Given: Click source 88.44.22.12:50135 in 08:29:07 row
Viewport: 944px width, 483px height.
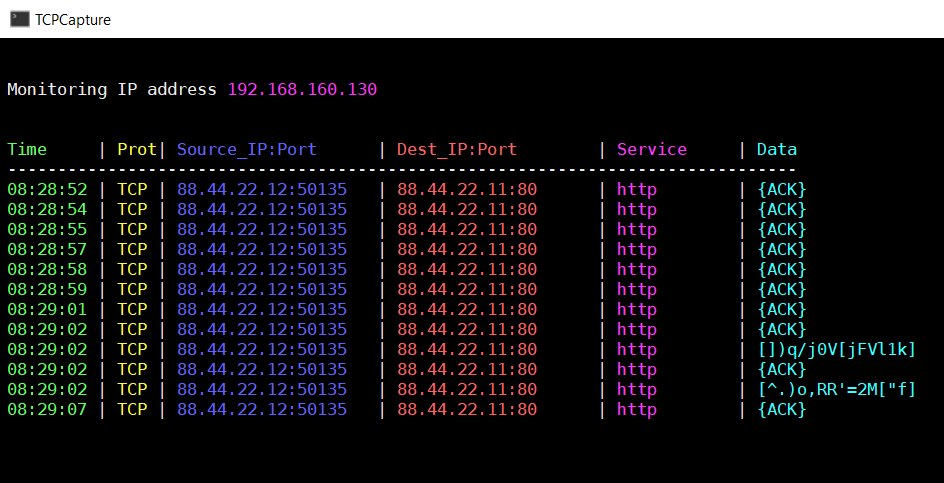Looking at the screenshot, I should pyautogui.click(x=262, y=410).
